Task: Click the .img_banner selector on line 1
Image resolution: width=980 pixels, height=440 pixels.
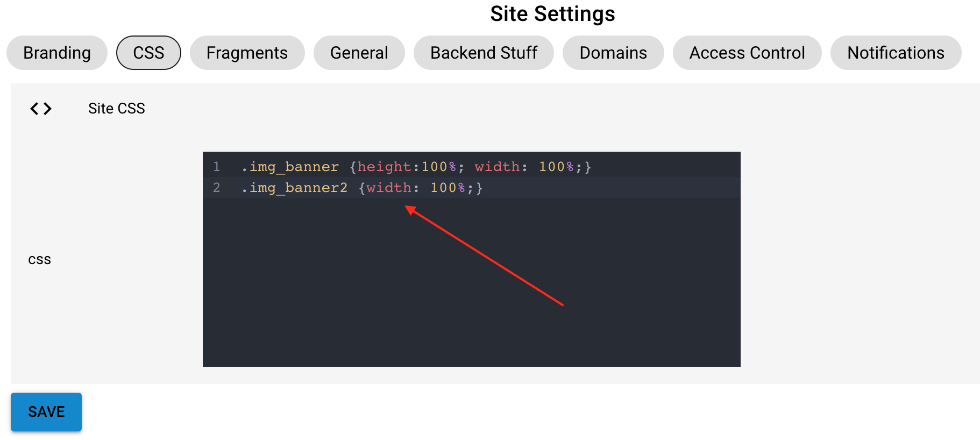Action: coord(290,167)
